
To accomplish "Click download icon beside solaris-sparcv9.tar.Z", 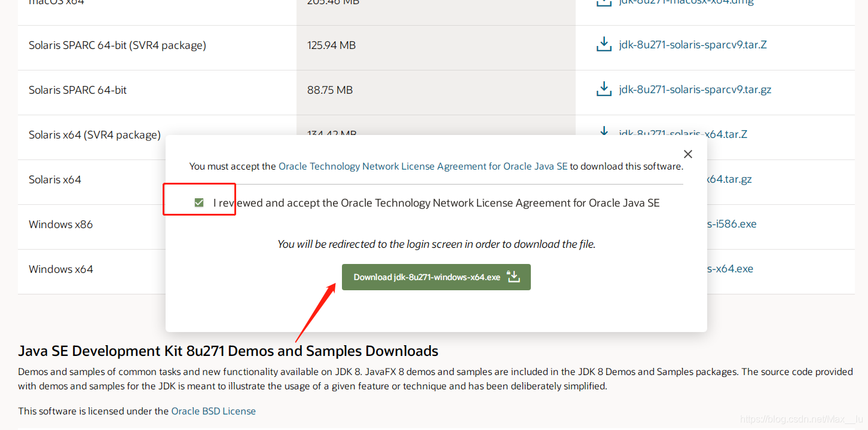I will tap(604, 45).
